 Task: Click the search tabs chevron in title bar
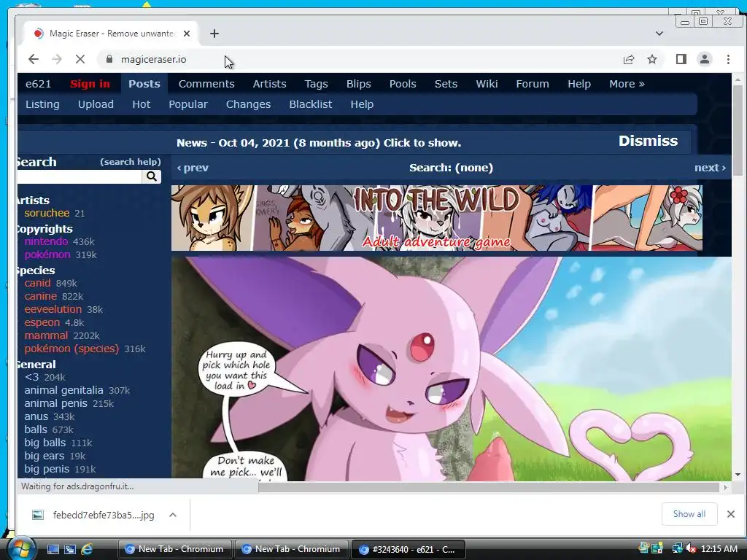(x=659, y=34)
